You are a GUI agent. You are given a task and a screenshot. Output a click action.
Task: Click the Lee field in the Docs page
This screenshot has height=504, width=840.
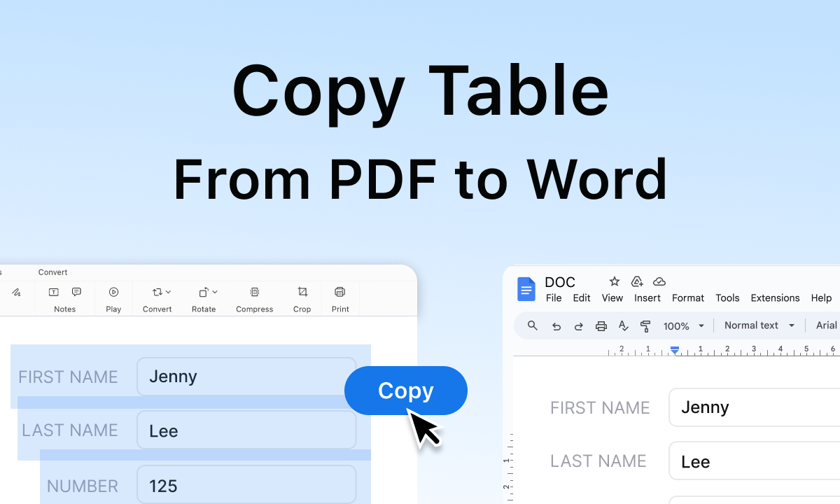click(755, 461)
